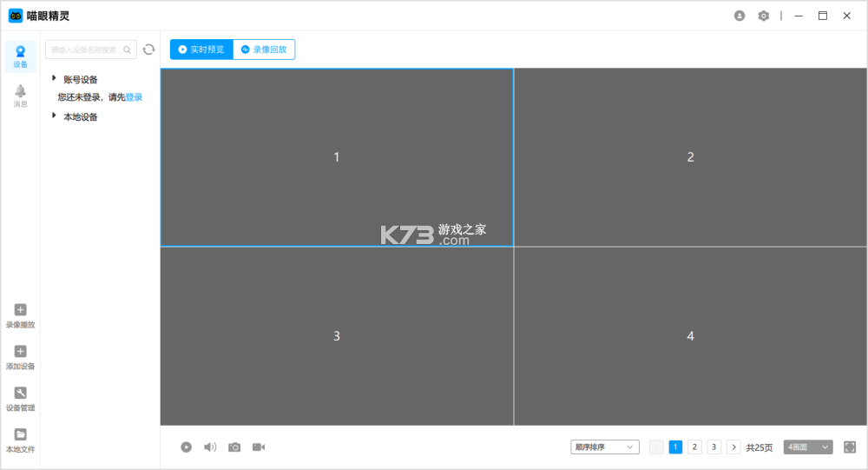Open the settings gear icon

point(764,16)
